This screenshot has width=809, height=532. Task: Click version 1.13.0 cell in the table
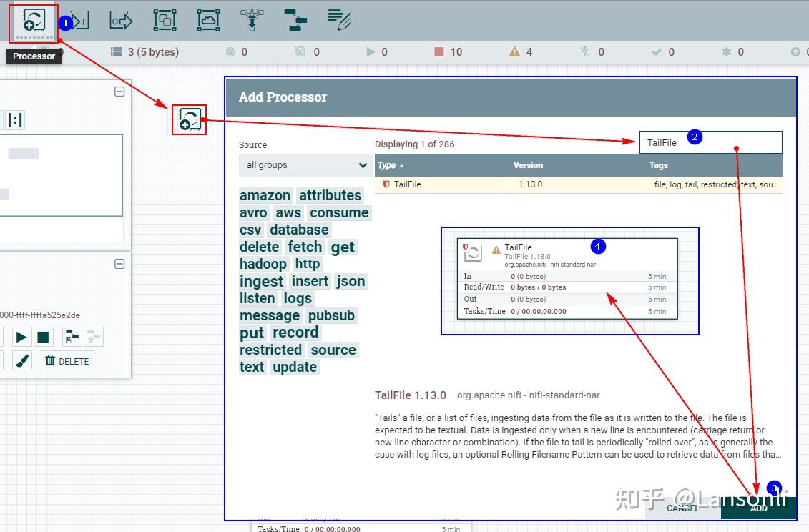coord(530,184)
